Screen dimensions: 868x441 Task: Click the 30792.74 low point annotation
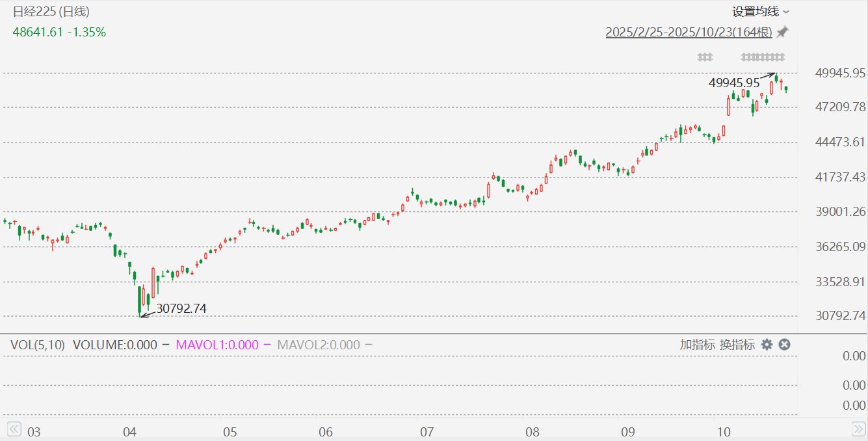click(181, 308)
